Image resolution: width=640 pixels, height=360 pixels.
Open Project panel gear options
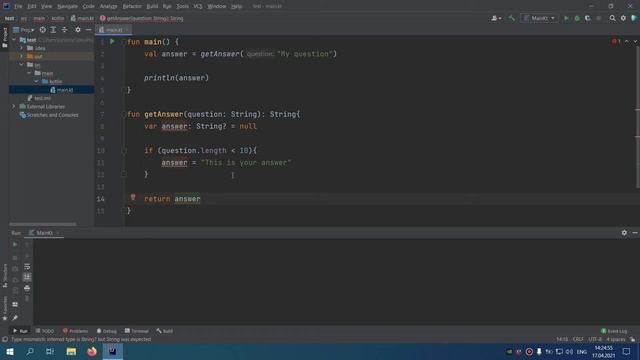point(78,30)
